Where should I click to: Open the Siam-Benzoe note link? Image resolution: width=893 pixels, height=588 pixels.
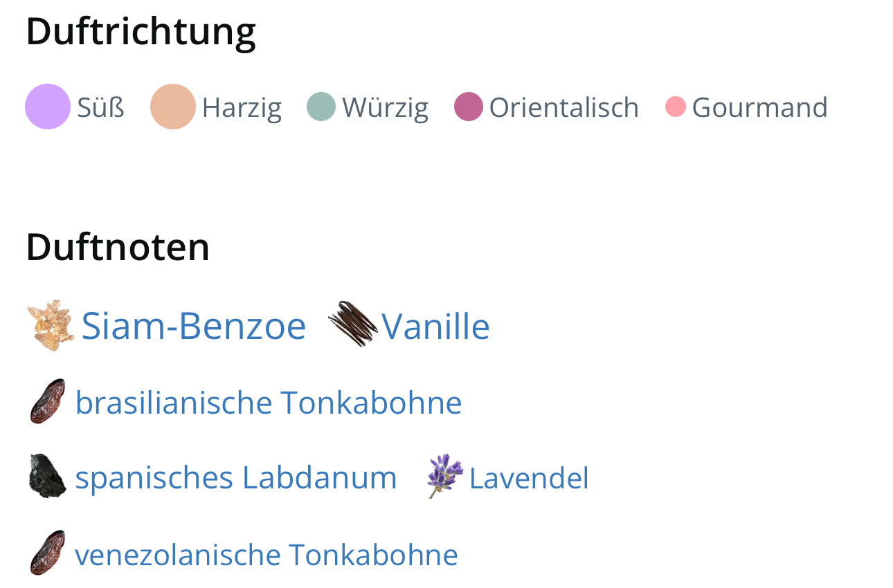193,326
